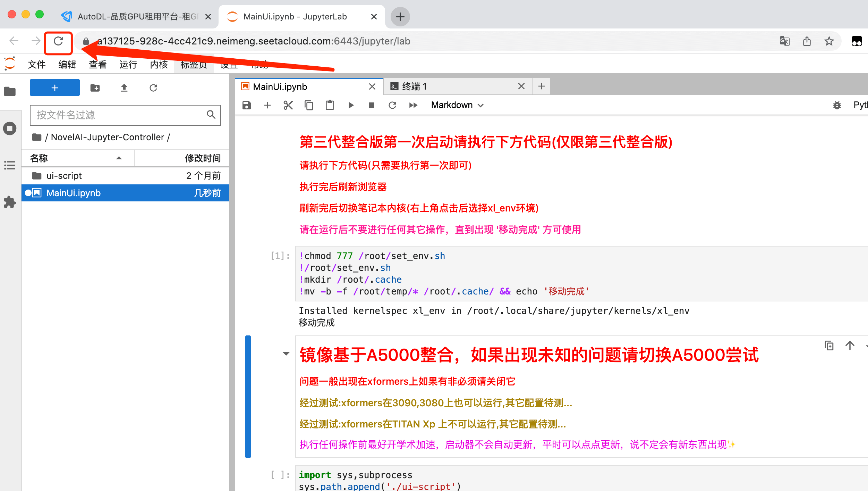
Task: Open the ui-script folder
Action: (x=64, y=176)
